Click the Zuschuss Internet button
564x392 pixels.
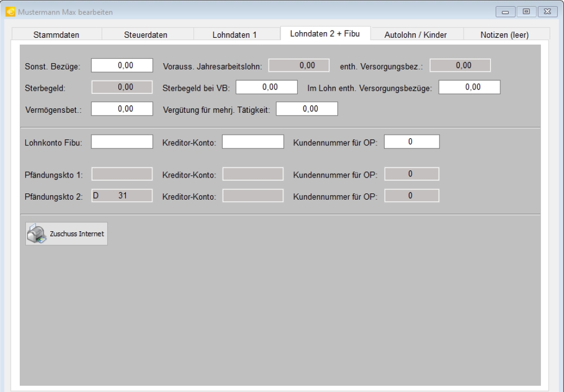point(67,234)
